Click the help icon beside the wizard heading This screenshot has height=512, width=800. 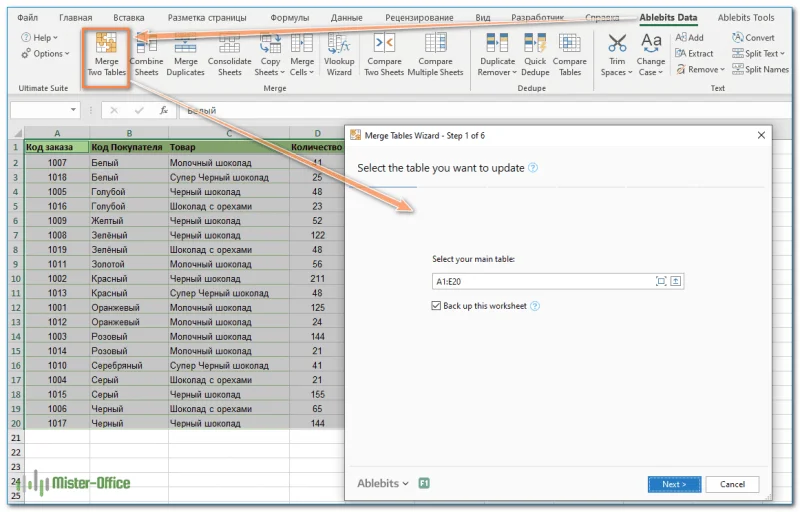pos(533,168)
